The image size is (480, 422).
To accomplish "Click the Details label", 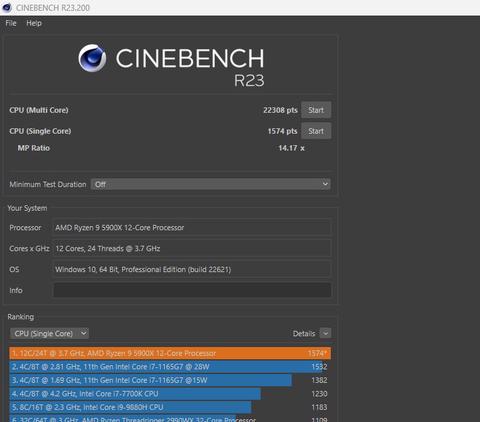I will (x=304, y=333).
